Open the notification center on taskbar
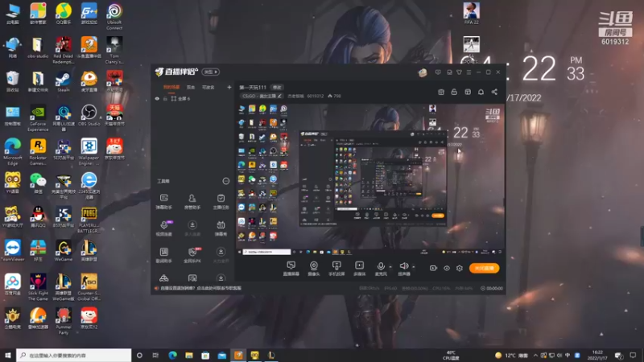Image resolution: width=644 pixels, height=362 pixels. 633,355
